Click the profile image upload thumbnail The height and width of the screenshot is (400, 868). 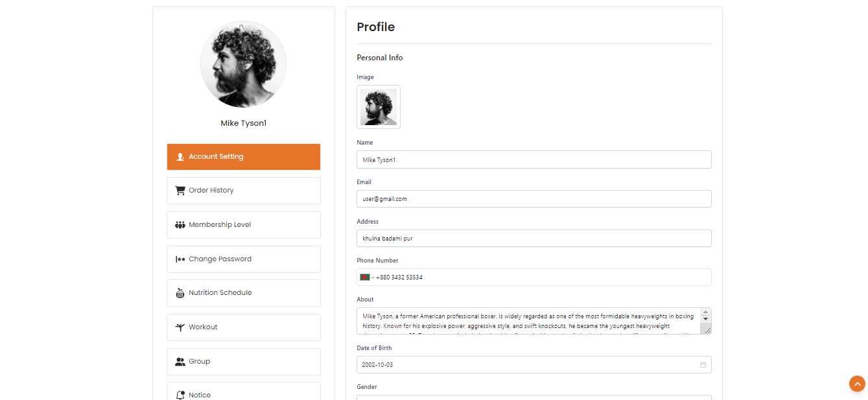coord(379,107)
